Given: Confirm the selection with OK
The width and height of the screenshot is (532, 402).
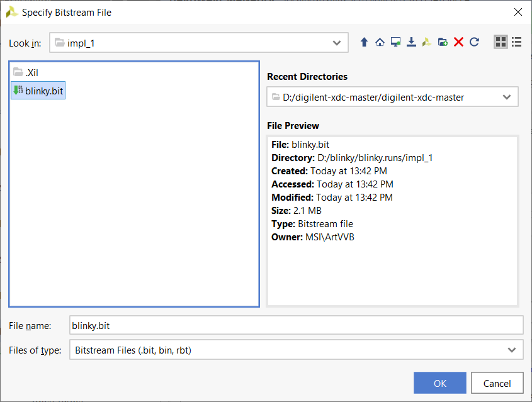Looking at the screenshot, I should coord(439,383).
